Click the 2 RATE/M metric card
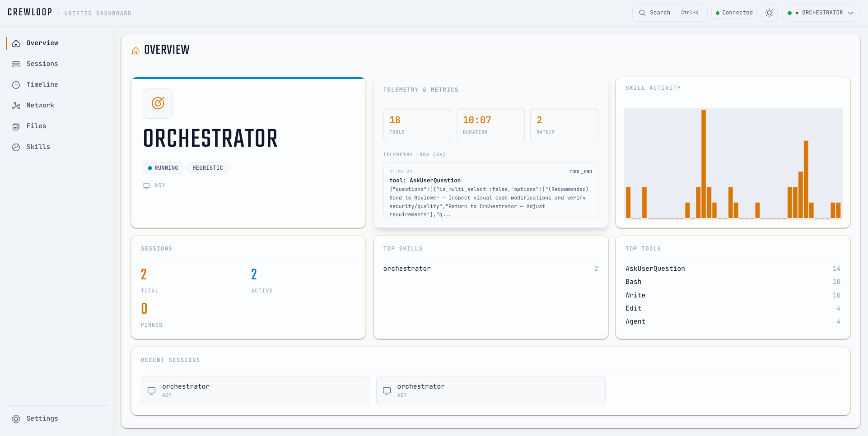 564,125
